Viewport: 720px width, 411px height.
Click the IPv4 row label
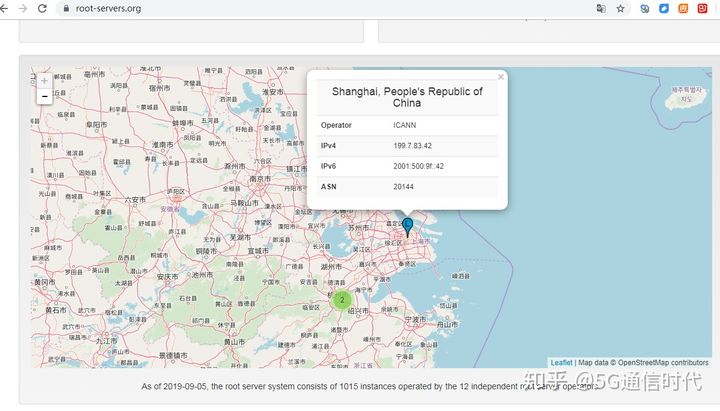click(328, 146)
